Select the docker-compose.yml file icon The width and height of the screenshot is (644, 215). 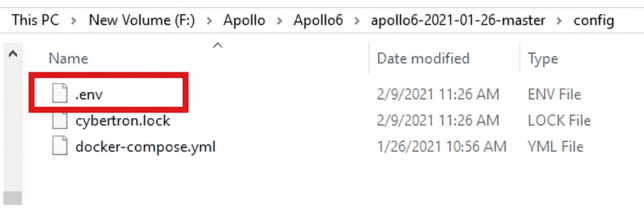point(60,146)
